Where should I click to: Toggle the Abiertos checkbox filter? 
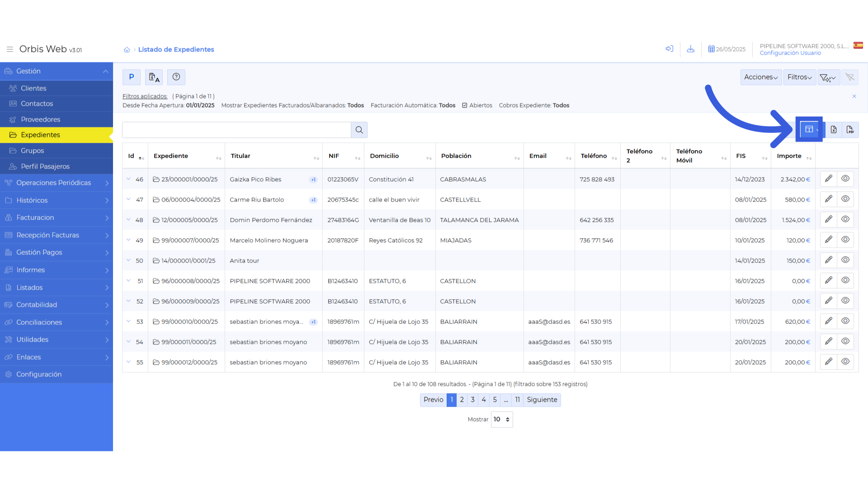pos(465,105)
